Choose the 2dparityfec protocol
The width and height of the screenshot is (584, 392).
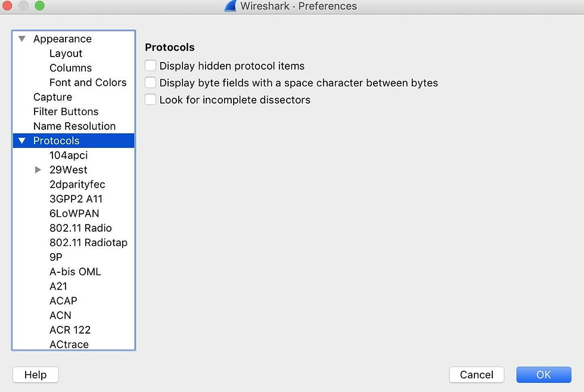point(77,184)
